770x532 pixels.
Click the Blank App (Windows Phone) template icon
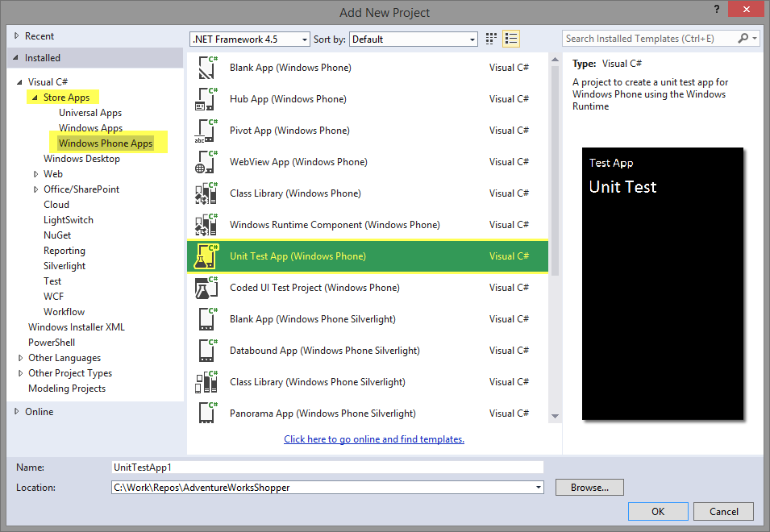[x=206, y=68]
